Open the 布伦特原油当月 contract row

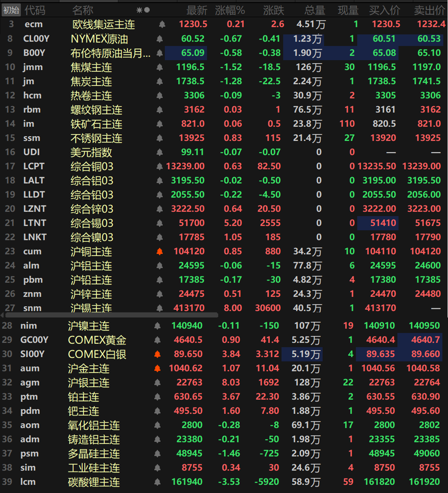tap(111, 53)
